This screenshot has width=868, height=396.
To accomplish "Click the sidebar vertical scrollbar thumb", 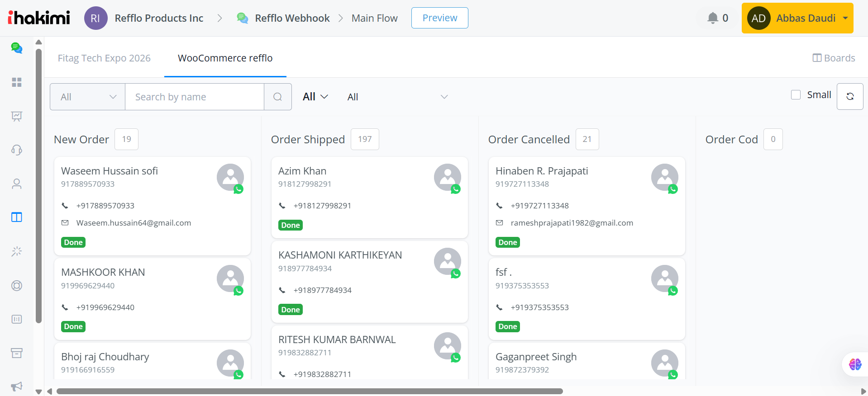I will (x=39, y=186).
